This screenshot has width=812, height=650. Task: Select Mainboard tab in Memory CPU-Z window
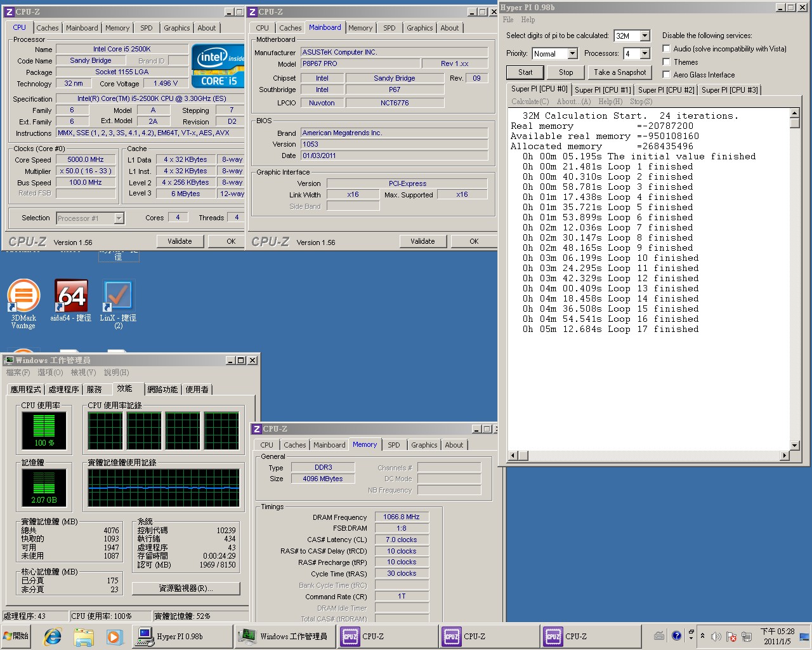(x=330, y=445)
